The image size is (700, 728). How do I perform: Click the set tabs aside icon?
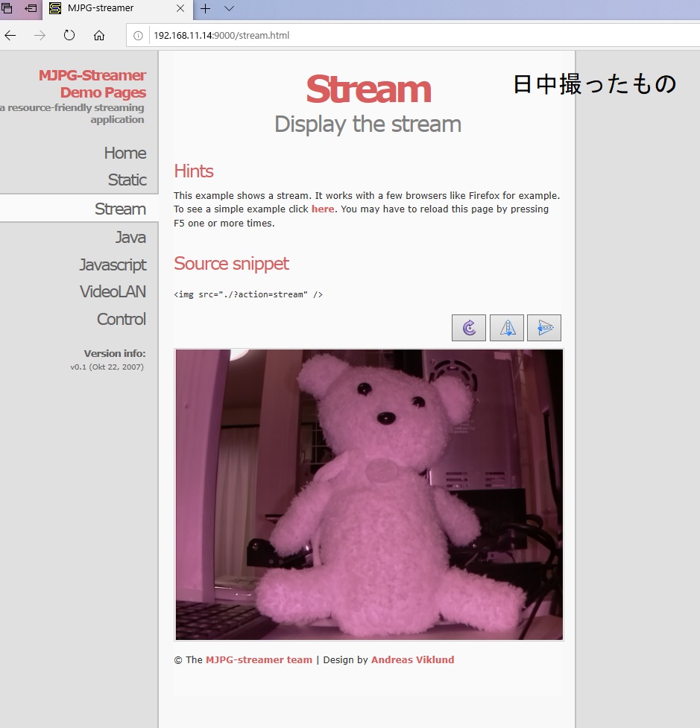31,8
